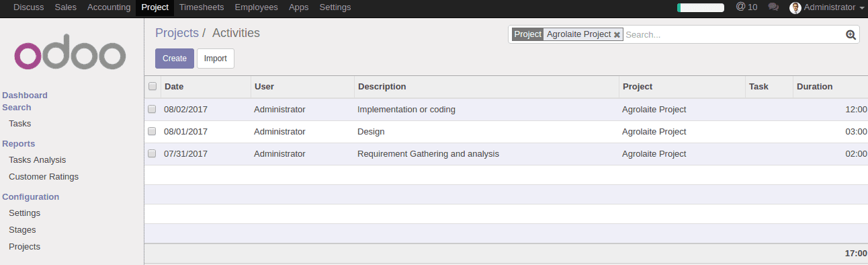
Task: Click the Create button
Action: click(x=175, y=59)
